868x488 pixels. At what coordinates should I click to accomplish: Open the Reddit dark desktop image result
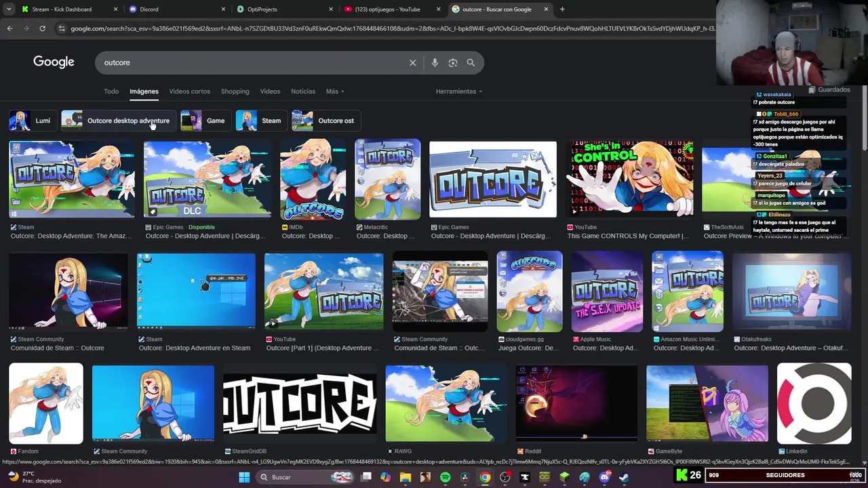(x=576, y=403)
